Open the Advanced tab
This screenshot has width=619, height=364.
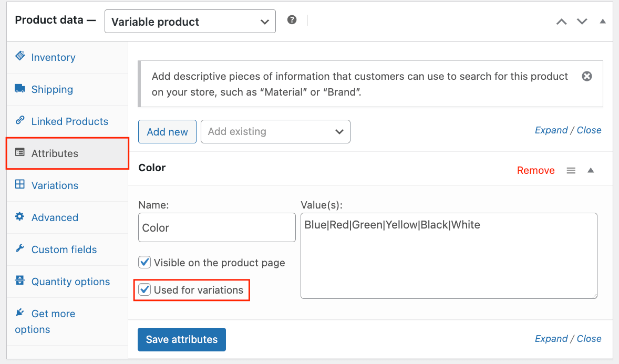(x=67, y=217)
